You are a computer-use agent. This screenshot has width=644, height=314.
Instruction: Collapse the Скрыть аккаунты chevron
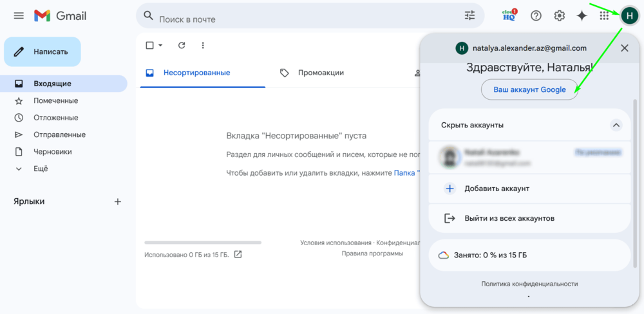click(x=616, y=125)
